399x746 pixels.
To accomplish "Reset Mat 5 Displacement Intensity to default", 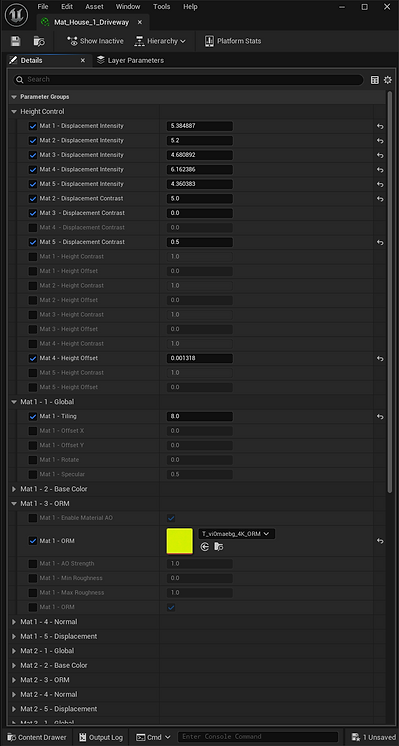I will tap(380, 184).
